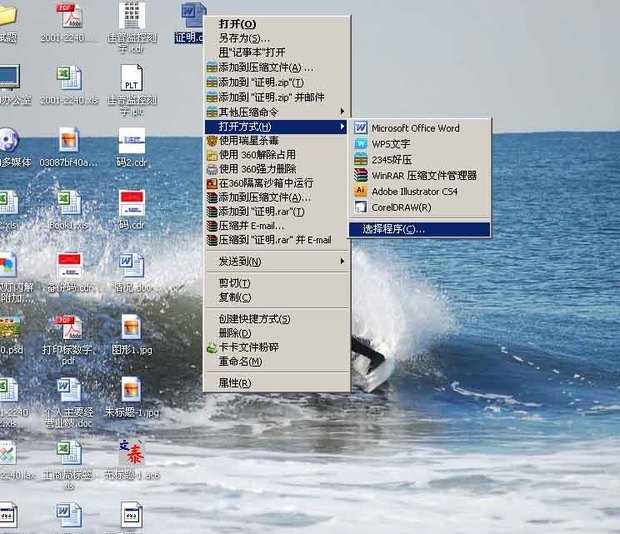The width and height of the screenshot is (620, 534).
Task: Select the computer monitor desktop icon
Action: click(x=9, y=77)
